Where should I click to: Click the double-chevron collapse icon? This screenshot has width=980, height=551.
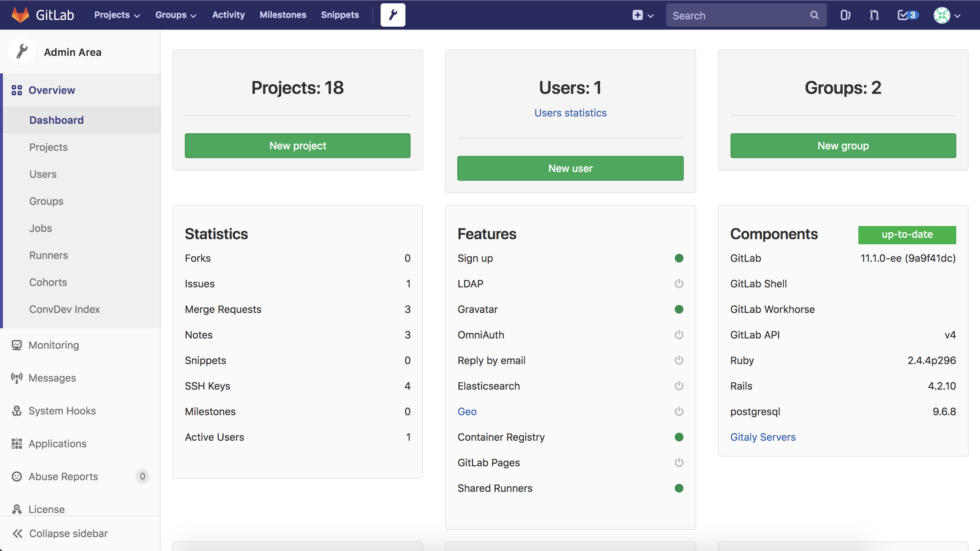[x=18, y=533]
